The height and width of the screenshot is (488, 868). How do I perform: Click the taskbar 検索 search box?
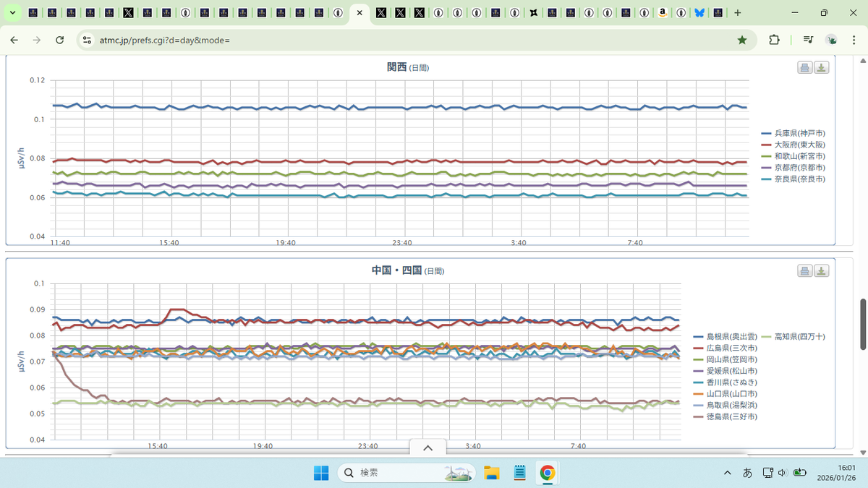point(407,473)
